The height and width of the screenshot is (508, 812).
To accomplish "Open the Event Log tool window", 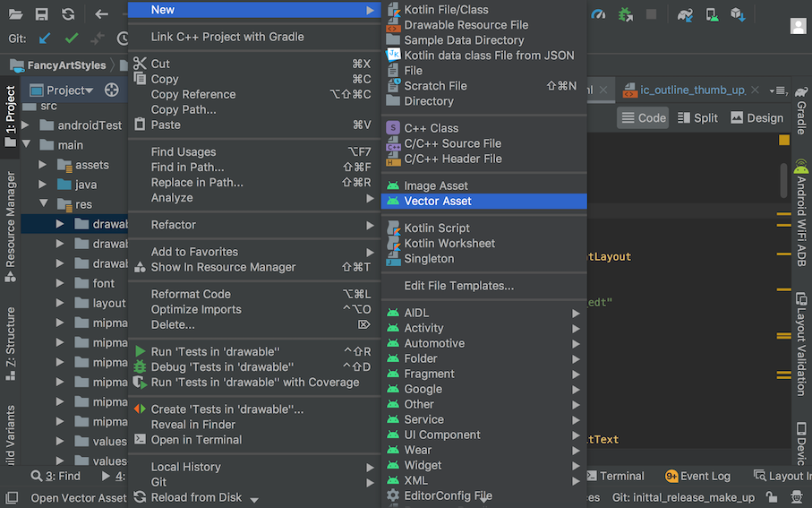I will click(x=697, y=476).
